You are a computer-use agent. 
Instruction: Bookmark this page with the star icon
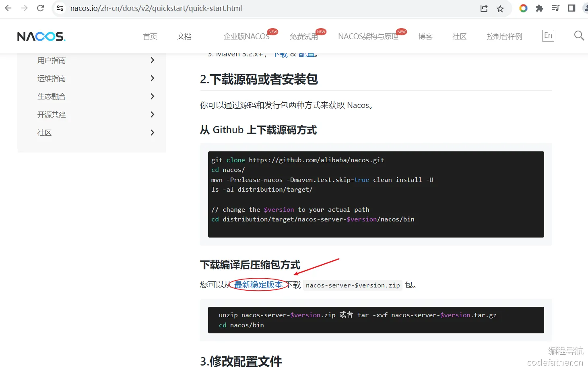[x=500, y=8]
